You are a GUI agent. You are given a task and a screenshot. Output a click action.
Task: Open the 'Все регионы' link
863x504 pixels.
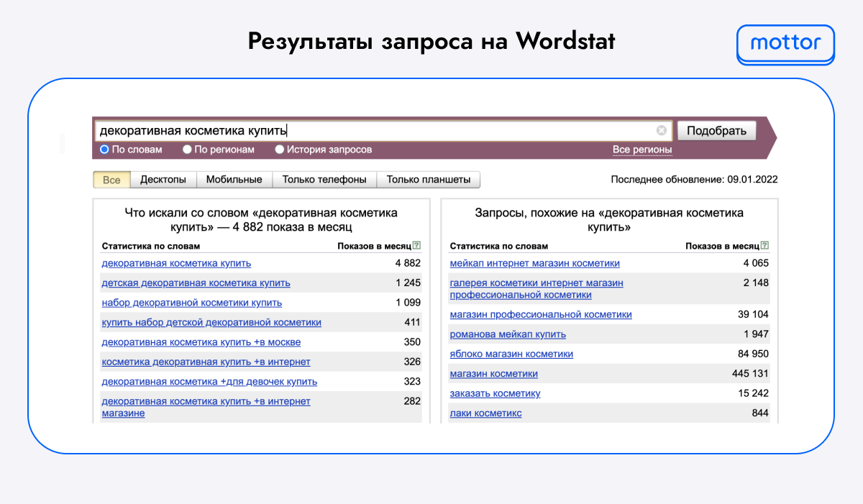point(642,150)
